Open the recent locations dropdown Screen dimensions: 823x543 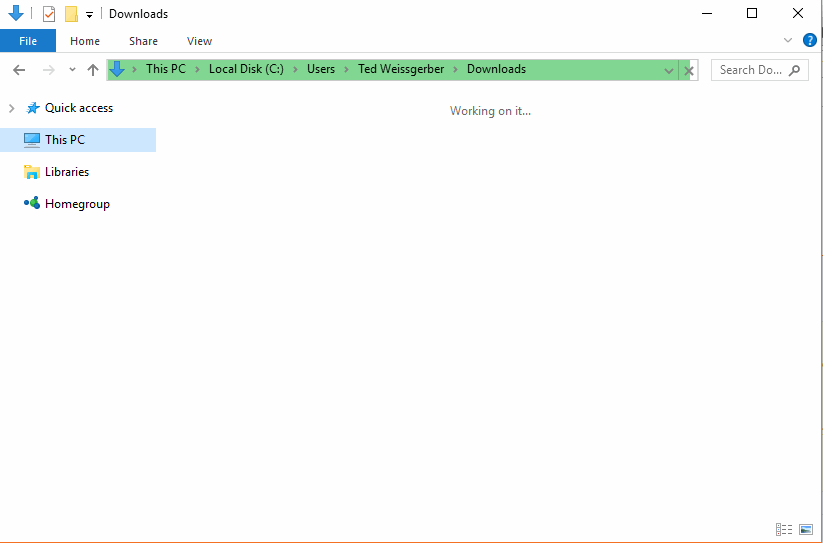[72, 69]
